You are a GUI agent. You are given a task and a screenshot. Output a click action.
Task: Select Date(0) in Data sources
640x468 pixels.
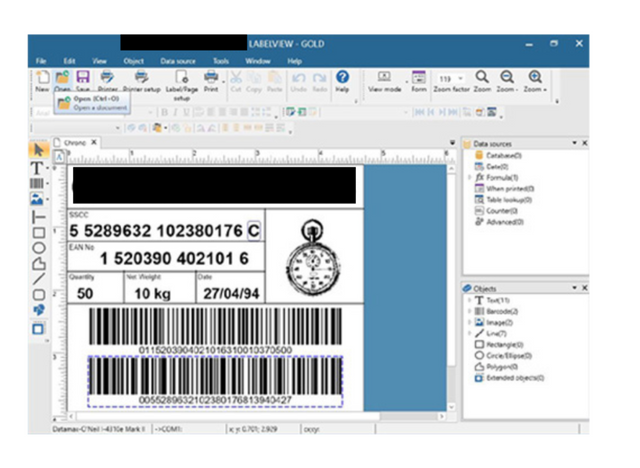[x=492, y=166]
